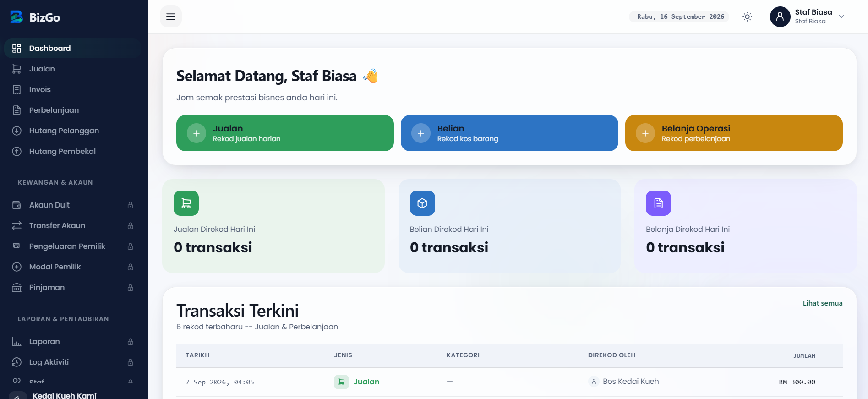Click the Modal Pemilik plus-circle icon
868x399 pixels.
(17, 267)
